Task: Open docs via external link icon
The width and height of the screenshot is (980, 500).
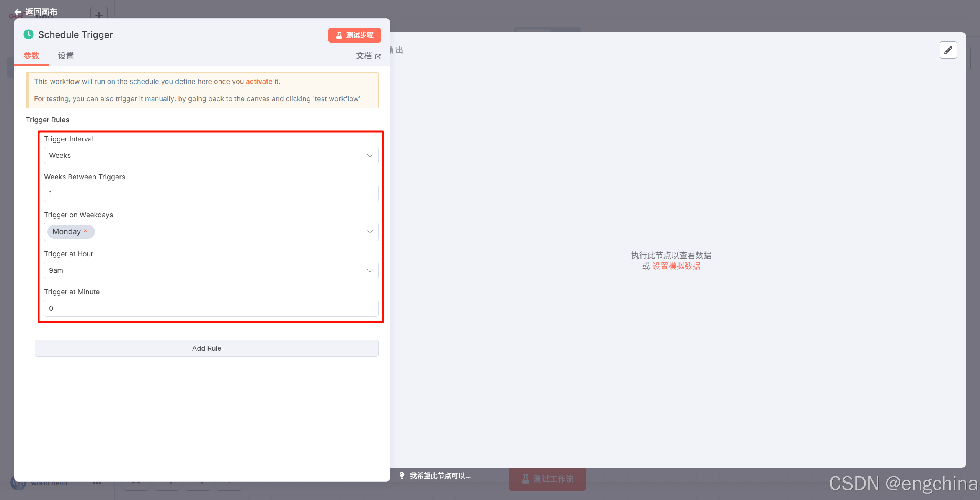Action: pyautogui.click(x=378, y=56)
